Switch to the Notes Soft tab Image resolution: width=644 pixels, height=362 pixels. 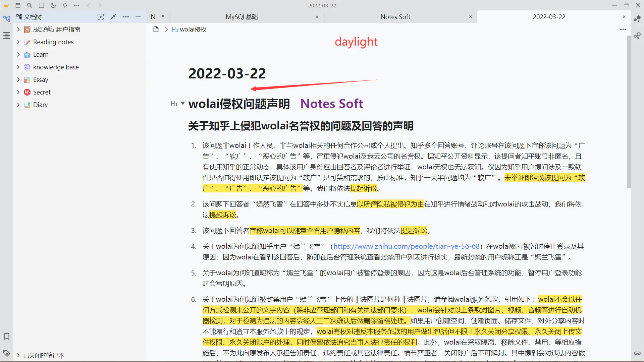tap(395, 17)
